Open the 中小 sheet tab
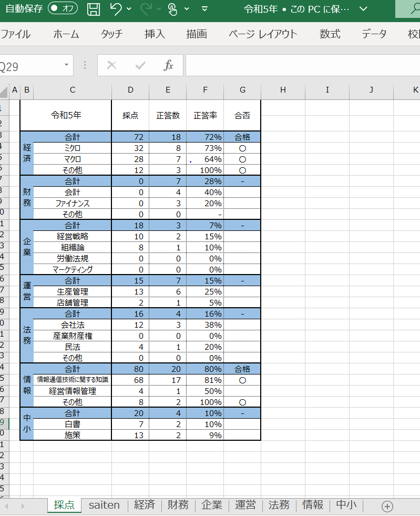420x516 pixels. pyautogui.click(x=346, y=505)
